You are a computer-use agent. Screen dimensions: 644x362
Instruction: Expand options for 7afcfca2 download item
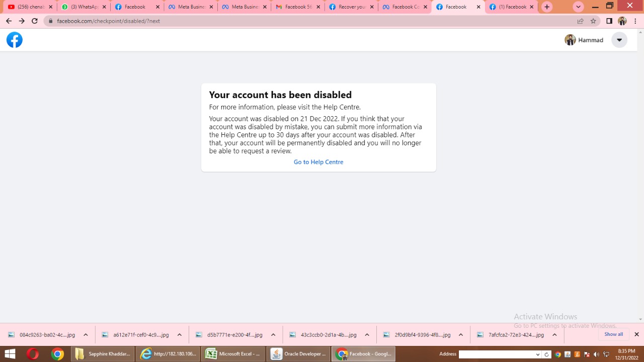point(554,335)
